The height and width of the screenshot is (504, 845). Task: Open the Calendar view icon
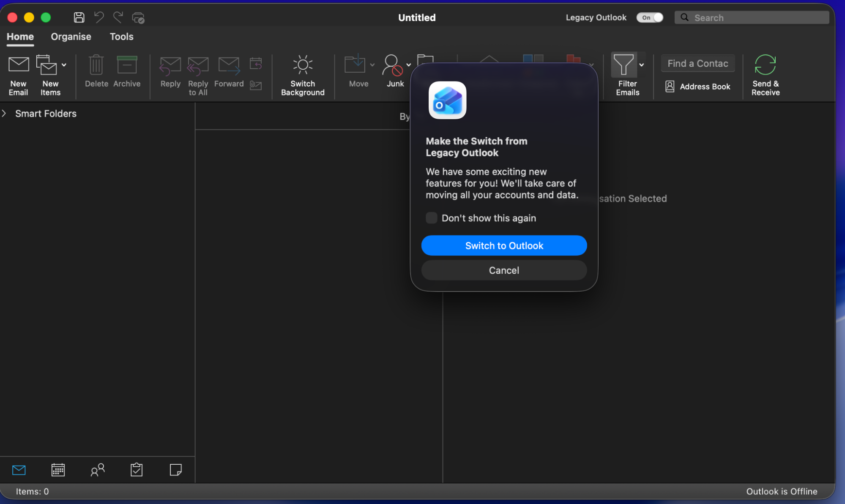(x=58, y=470)
